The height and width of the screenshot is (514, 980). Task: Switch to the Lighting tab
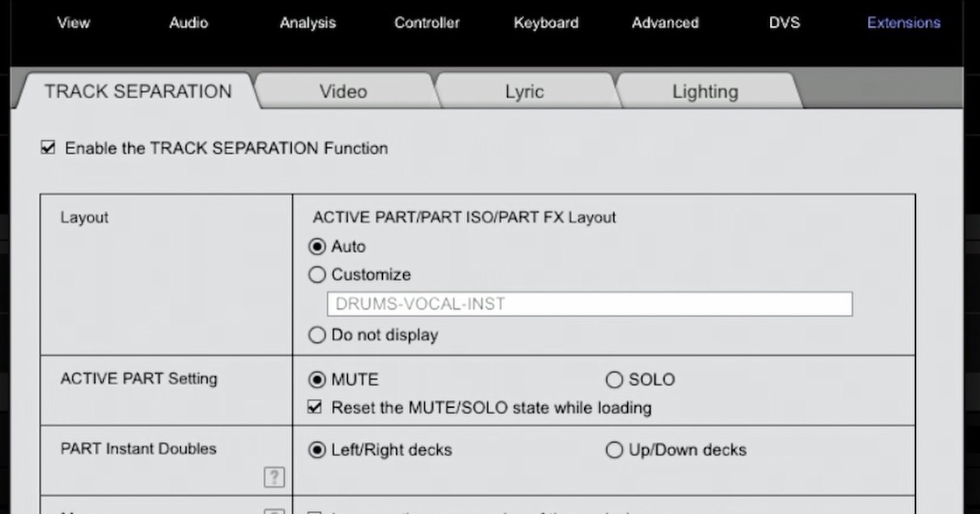pos(705,91)
